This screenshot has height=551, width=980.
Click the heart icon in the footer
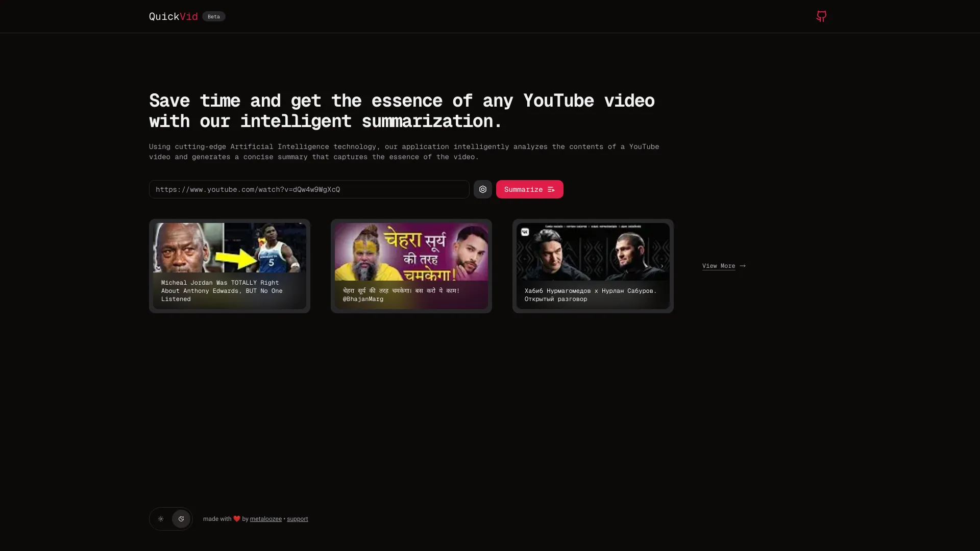[236, 518]
